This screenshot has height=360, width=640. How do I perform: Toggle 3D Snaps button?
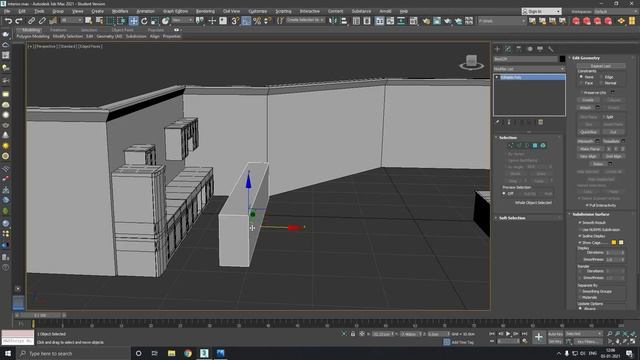pos(235,20)
